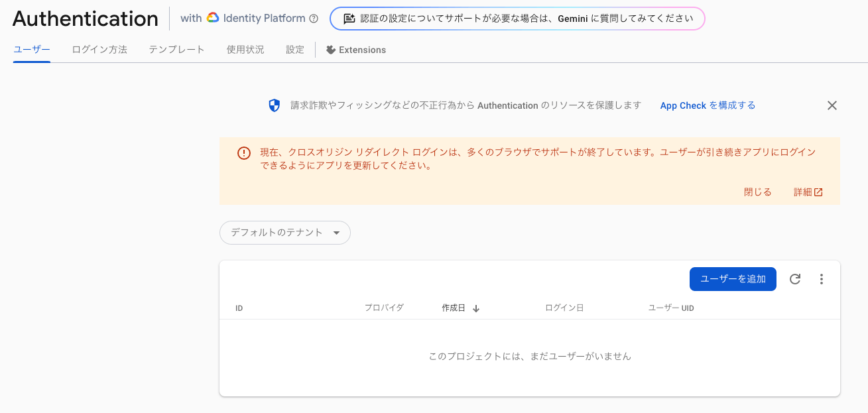This screenshot has height=413, width=868.
Task: Click the red warning exclamation icon
Action: pos(244,153)
